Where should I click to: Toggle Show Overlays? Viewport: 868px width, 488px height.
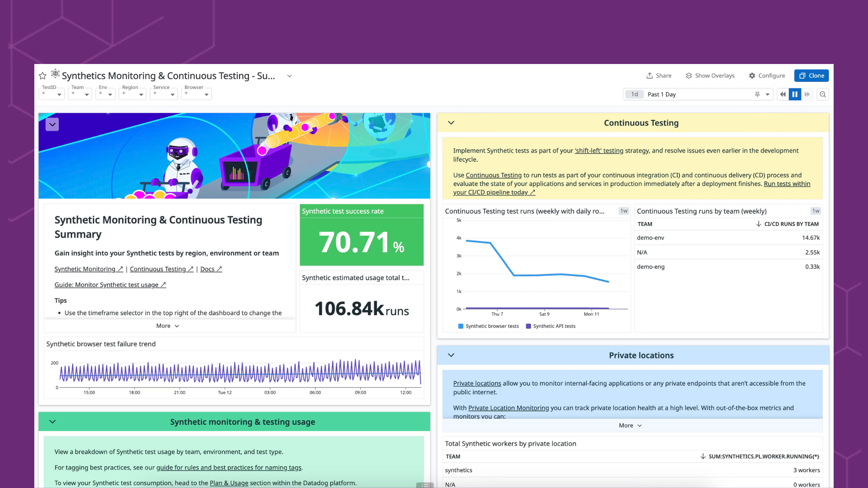[x=710, y=75]
